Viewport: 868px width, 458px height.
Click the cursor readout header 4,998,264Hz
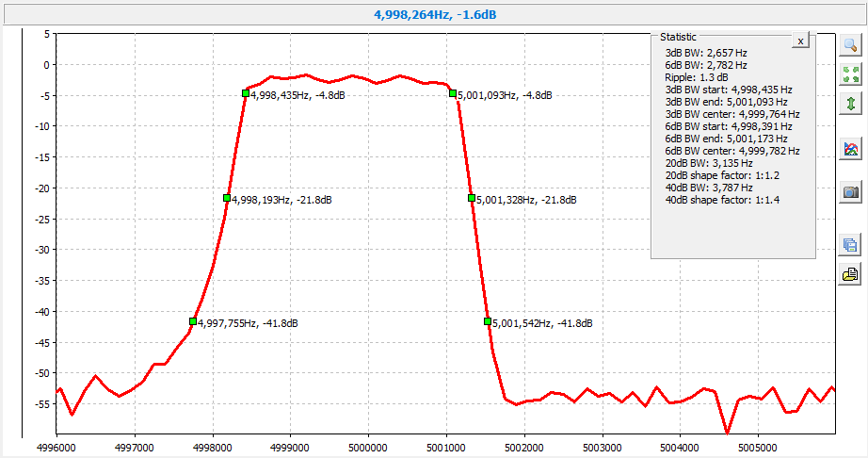(x=433, y=13)
